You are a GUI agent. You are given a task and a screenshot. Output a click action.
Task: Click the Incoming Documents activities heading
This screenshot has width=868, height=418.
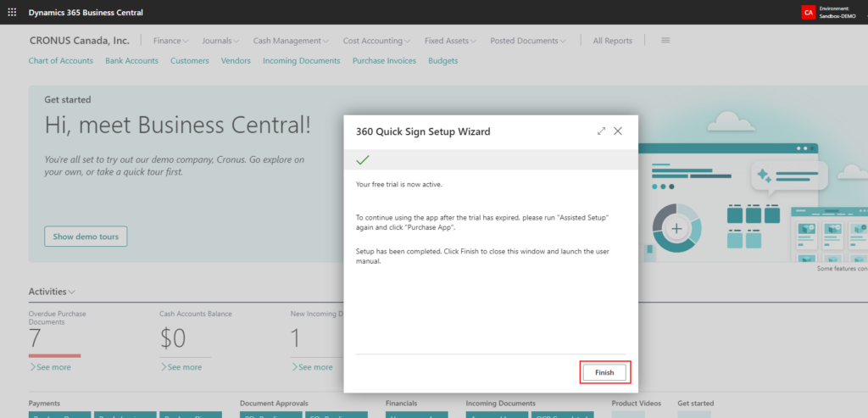coord(500,403)
